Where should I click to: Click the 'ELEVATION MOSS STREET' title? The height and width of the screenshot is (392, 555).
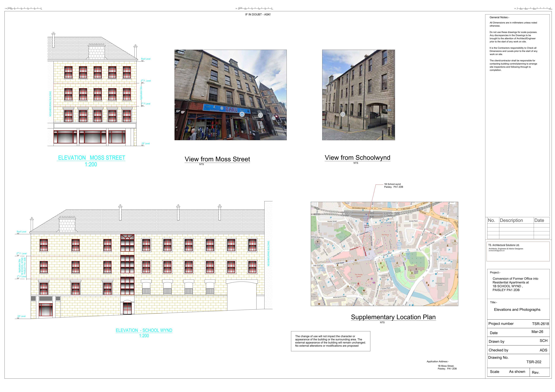(91, 158)
